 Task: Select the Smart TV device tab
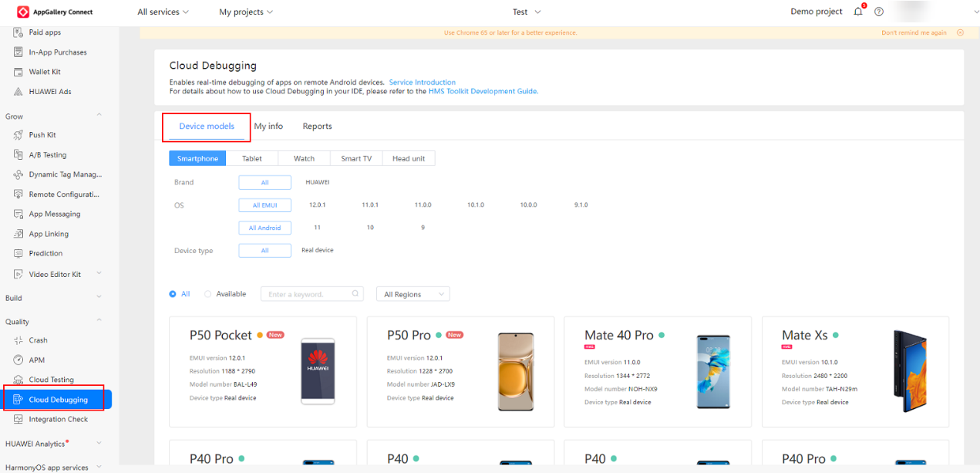356,158
